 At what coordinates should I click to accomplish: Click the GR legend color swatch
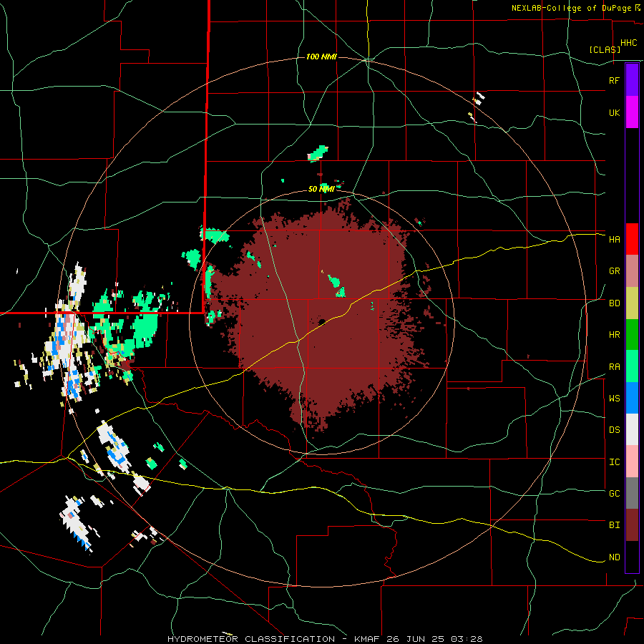click(632, 271)
